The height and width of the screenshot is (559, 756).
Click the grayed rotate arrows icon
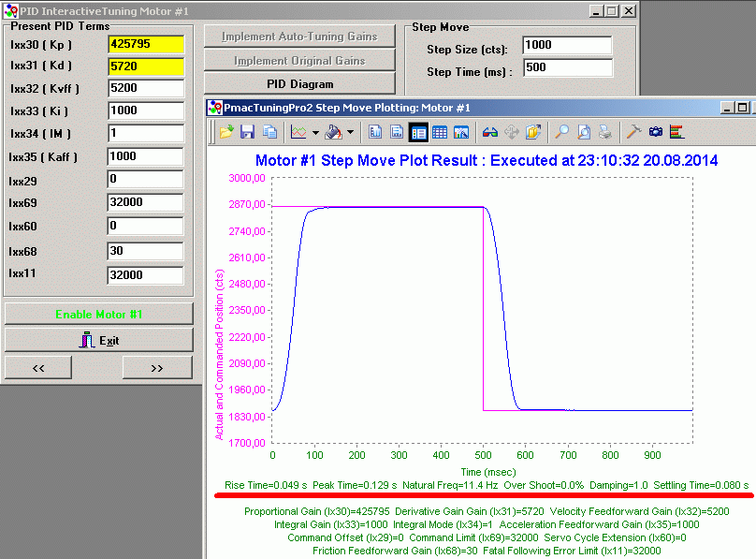(512, 132)
